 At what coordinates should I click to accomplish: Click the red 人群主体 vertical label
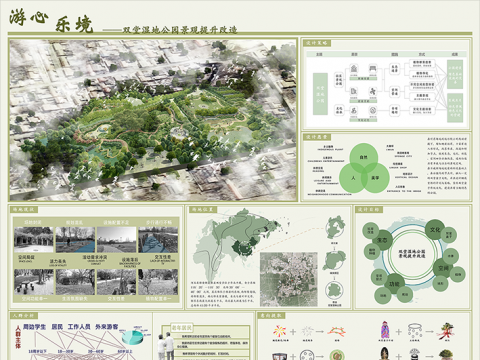(x=18, y=337)
